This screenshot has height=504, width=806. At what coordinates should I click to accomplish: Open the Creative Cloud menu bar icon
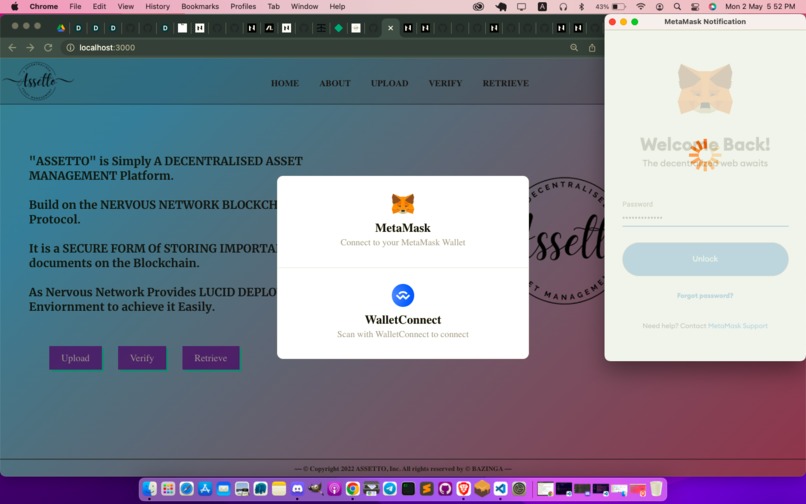479,6
